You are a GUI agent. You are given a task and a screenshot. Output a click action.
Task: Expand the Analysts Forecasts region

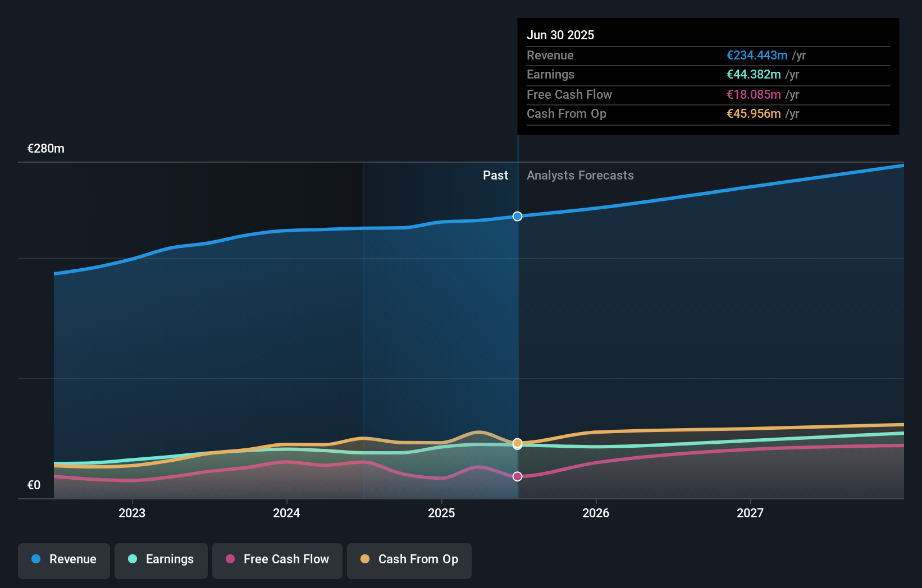click(x=581, y=175)
